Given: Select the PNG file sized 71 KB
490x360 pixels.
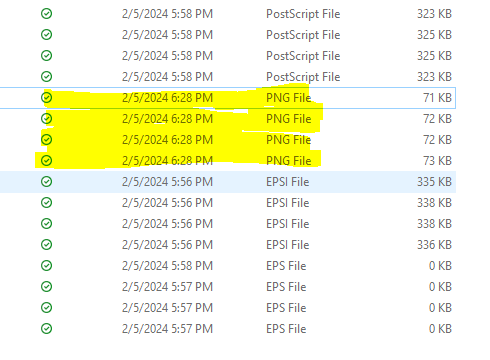Looking at the screenshot, I should [x=228, y=98].
